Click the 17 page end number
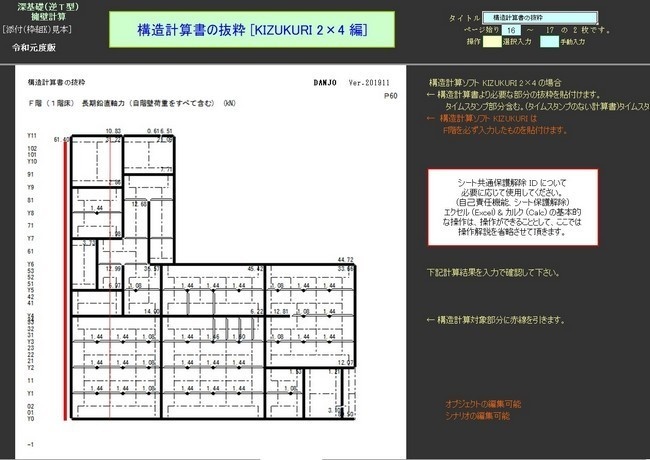The height and width of the screenshot is (460, 650). [550, 30]
